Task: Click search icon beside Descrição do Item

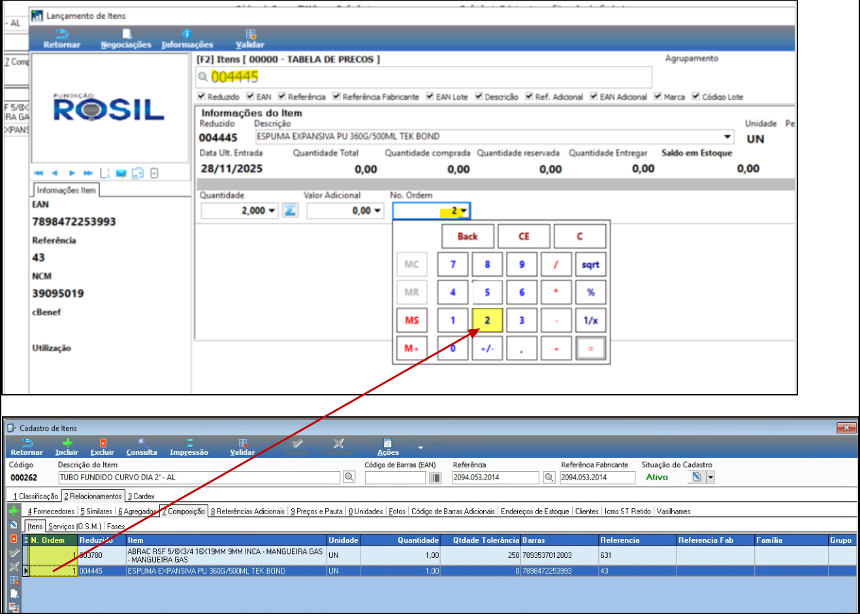Action: (x=349, y=477)
